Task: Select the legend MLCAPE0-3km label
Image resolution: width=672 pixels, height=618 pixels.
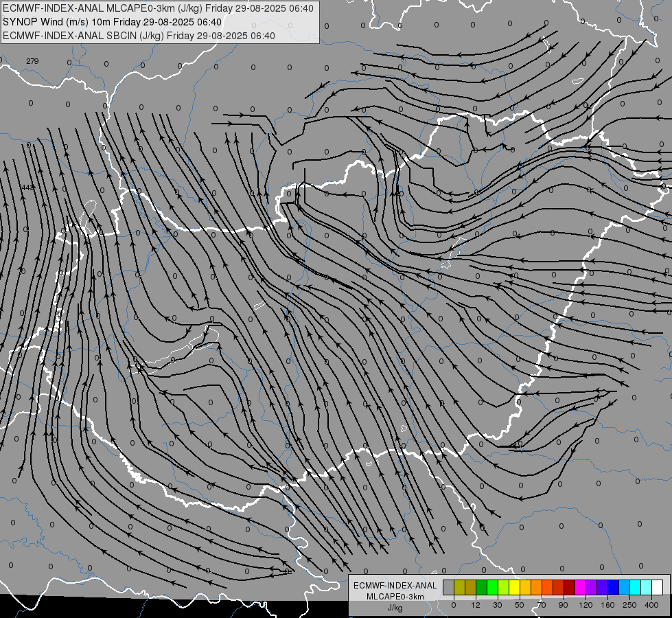Action: point(395,597)
